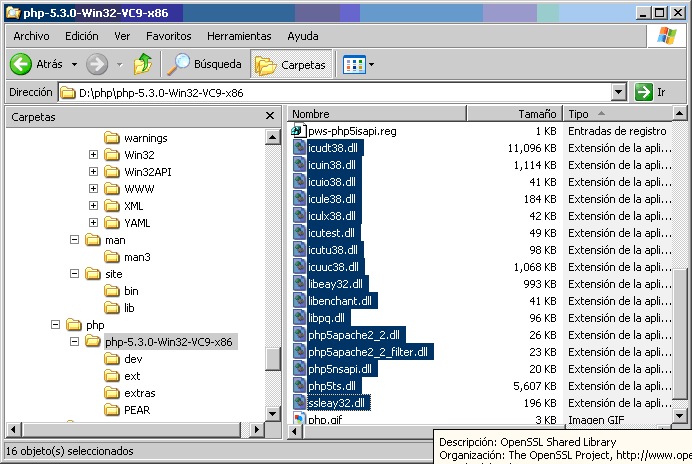This screenshot has width=692, height=464.
Task: Select the lib folder icon in tree
Action: 112,307
